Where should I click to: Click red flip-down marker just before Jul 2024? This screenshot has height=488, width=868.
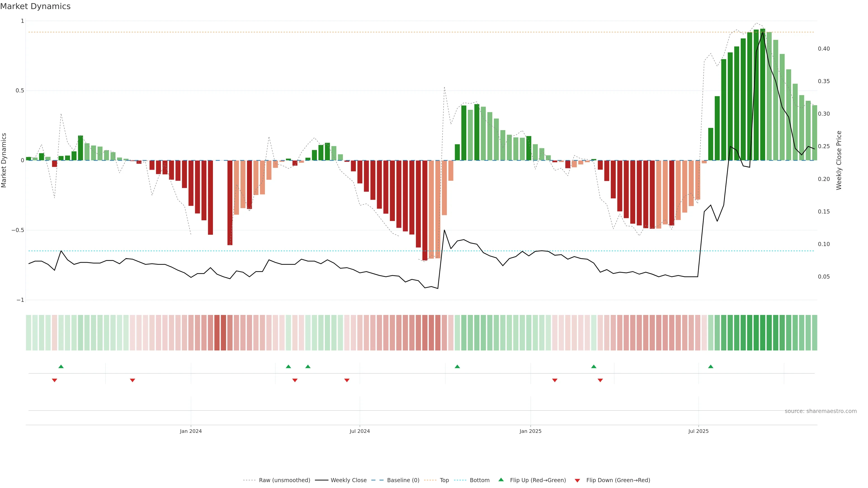pos(347,380)
